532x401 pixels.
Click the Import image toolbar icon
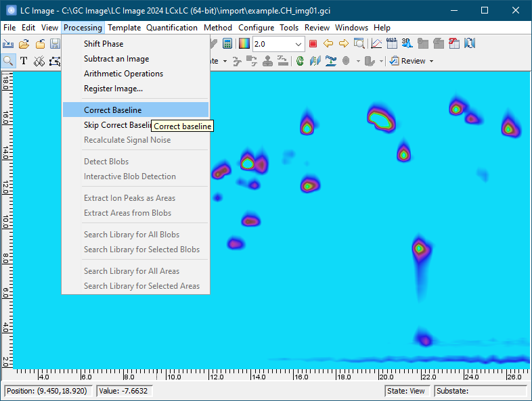coord(9,44)
